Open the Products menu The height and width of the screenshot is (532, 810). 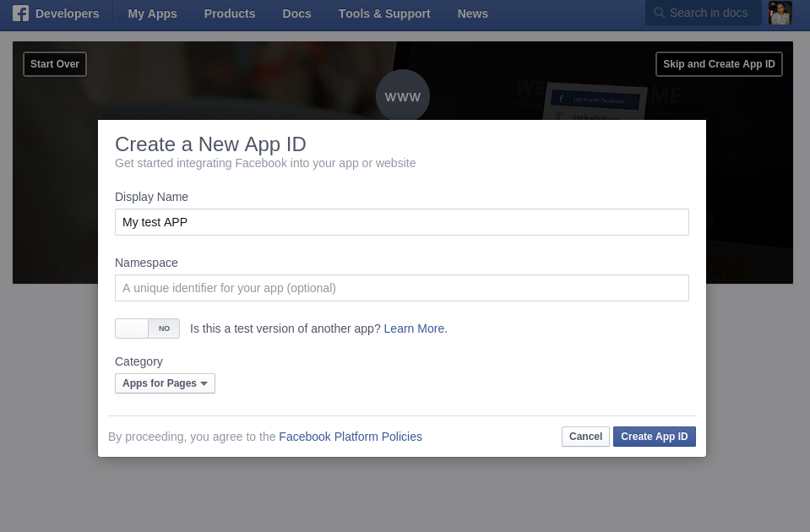(230, 14)
